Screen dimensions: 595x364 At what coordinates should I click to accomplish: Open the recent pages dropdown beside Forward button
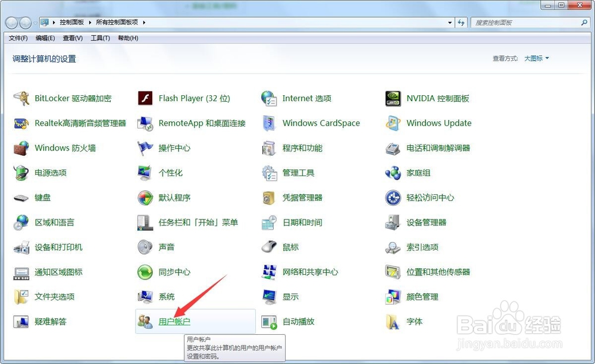coord(35,23)
